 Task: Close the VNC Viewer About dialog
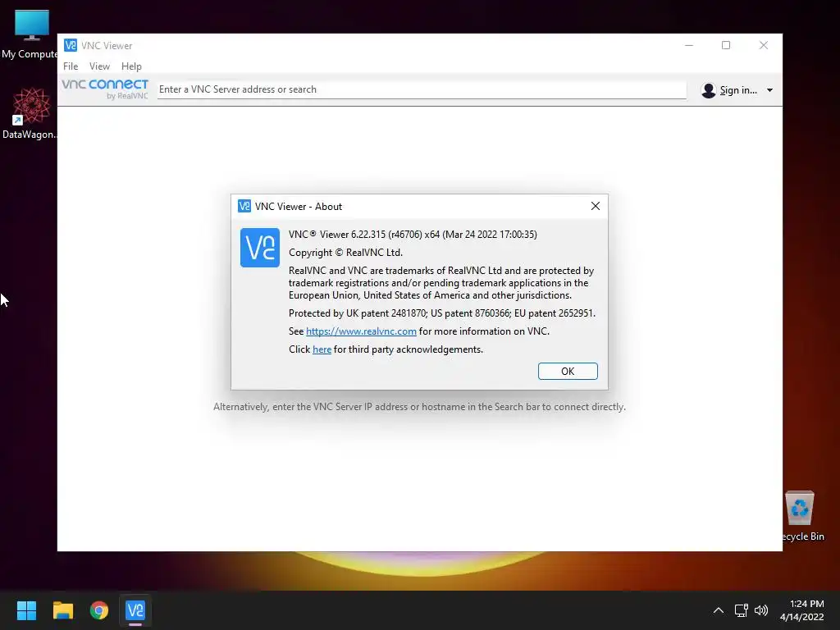596,206
